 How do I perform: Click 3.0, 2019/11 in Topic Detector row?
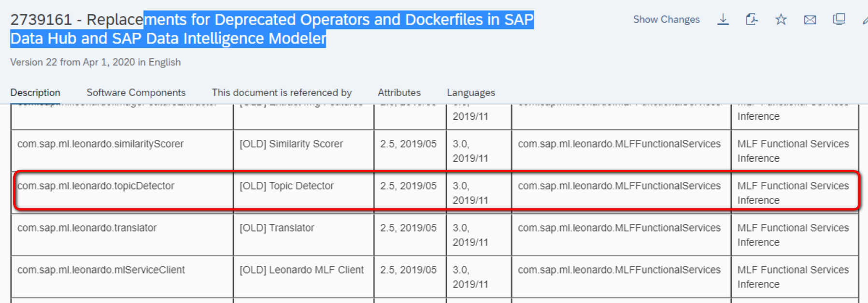479,193
